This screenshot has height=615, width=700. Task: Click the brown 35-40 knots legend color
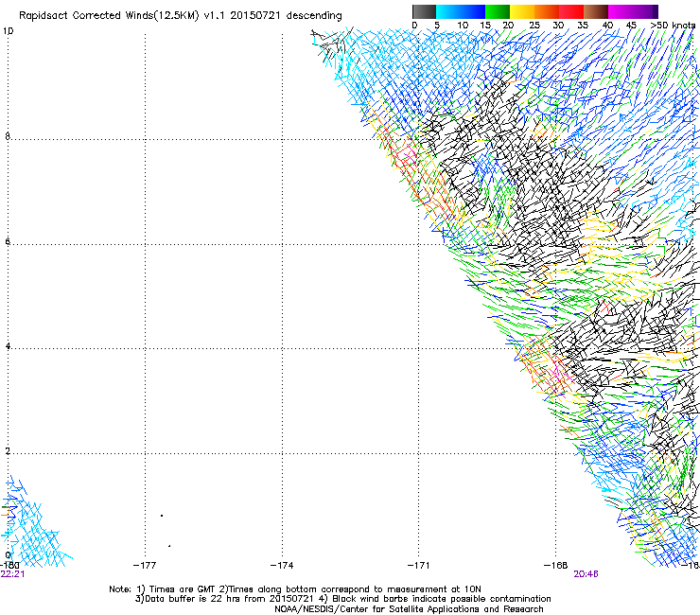(x=596, y=11)
